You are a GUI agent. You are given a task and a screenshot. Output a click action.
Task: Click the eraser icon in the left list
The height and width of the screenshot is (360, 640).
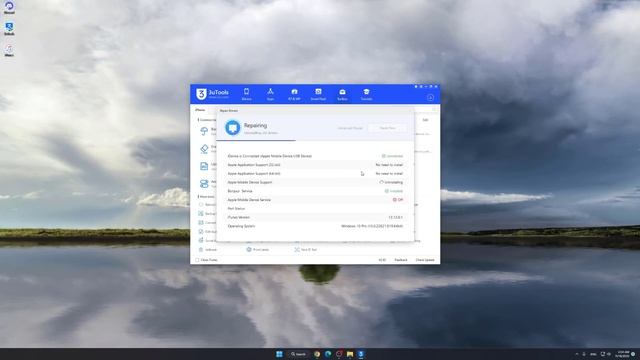[x=204, y=149]
